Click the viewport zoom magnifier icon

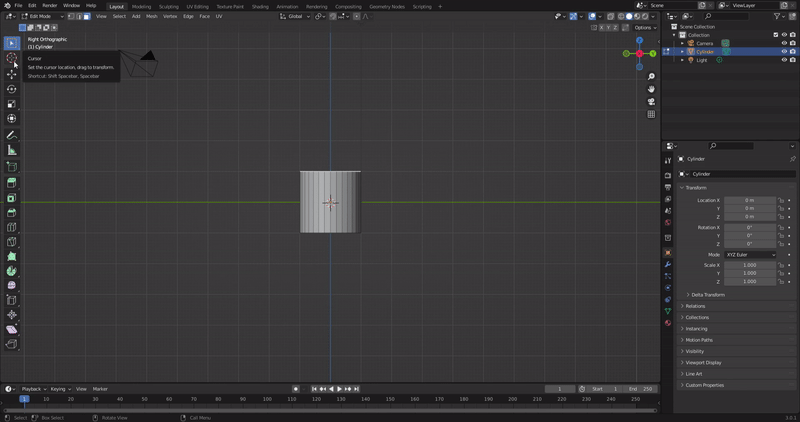click(x=651, y=77)
